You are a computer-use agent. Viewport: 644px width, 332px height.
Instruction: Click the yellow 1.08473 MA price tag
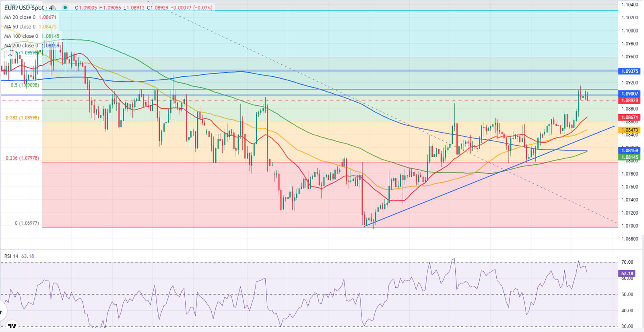tap(630, 130)
